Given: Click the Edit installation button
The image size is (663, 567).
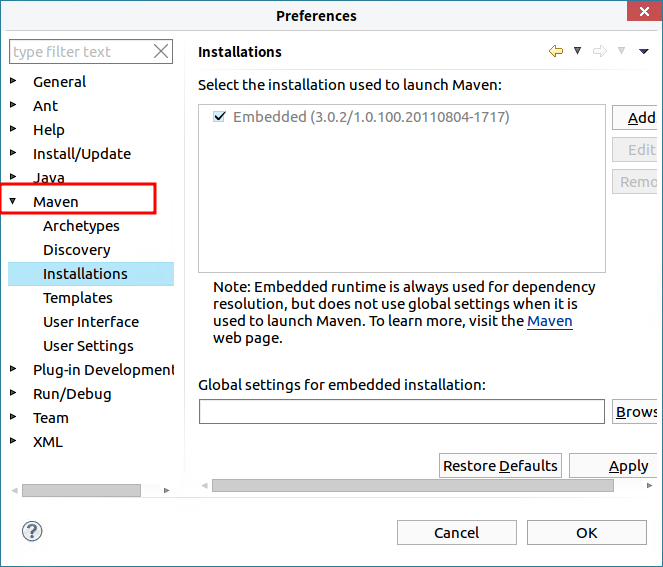Looking at the screenshot, I should pyautogui.click(x=635, y=150).
